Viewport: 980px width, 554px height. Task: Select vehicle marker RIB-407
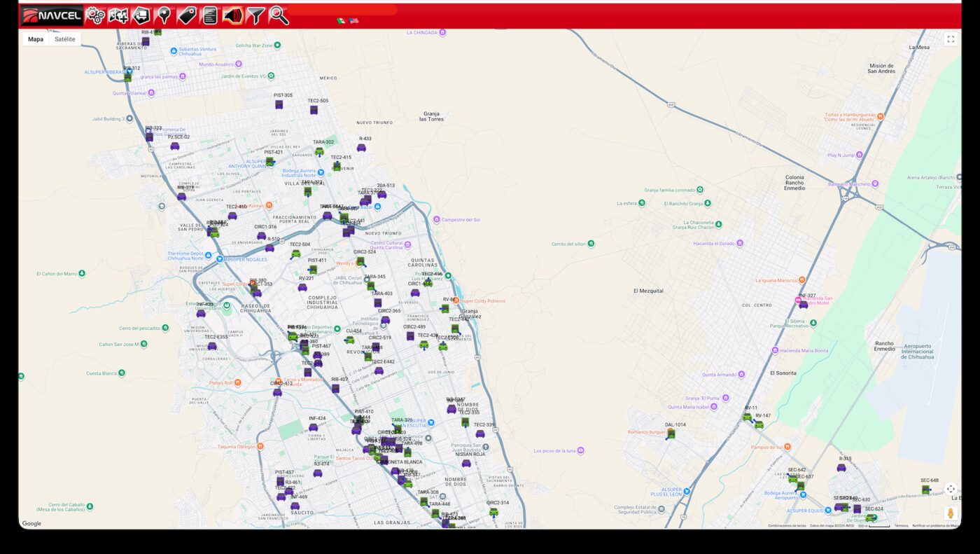335,389
